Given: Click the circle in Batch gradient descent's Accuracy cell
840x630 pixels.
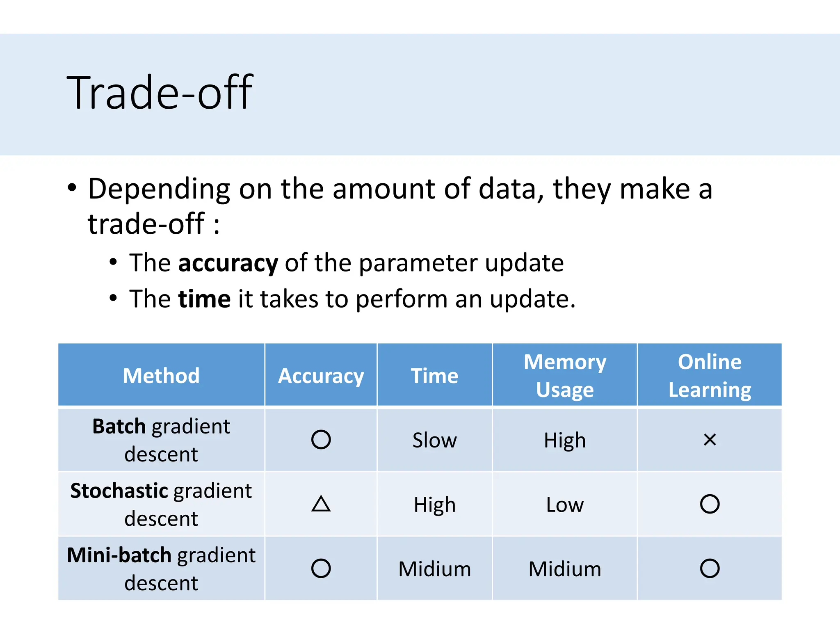Looking at the screenshot, I should point(321,440).
